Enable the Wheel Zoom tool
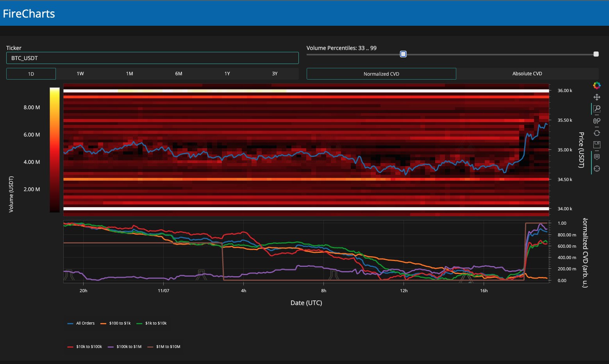609x364 pixels. (596, 121)
